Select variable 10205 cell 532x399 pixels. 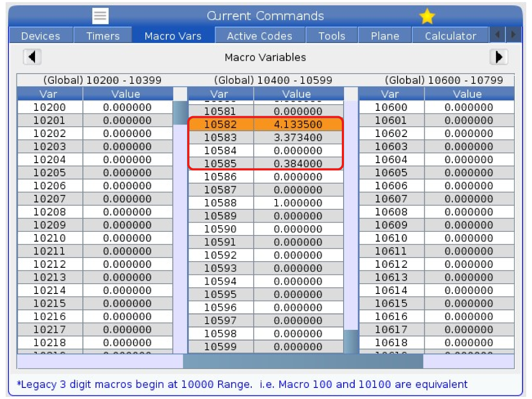point(50,173)
